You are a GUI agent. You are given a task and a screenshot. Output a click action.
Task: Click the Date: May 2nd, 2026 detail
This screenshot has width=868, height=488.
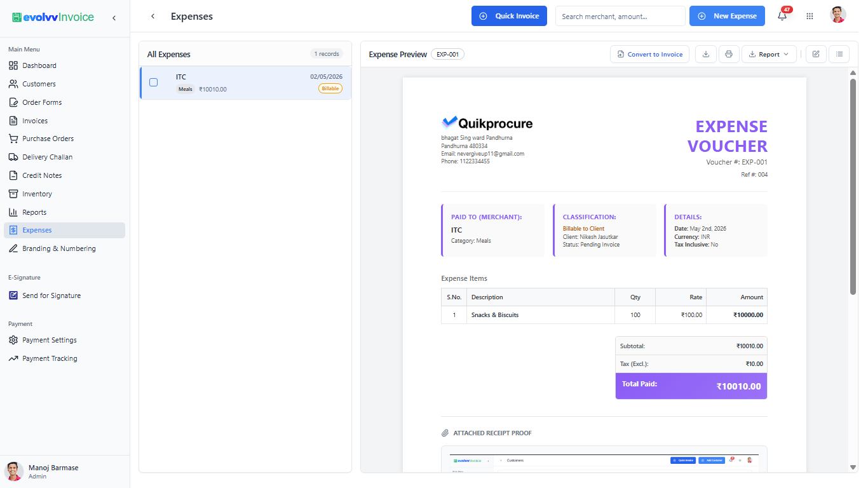tap(700, 229)
